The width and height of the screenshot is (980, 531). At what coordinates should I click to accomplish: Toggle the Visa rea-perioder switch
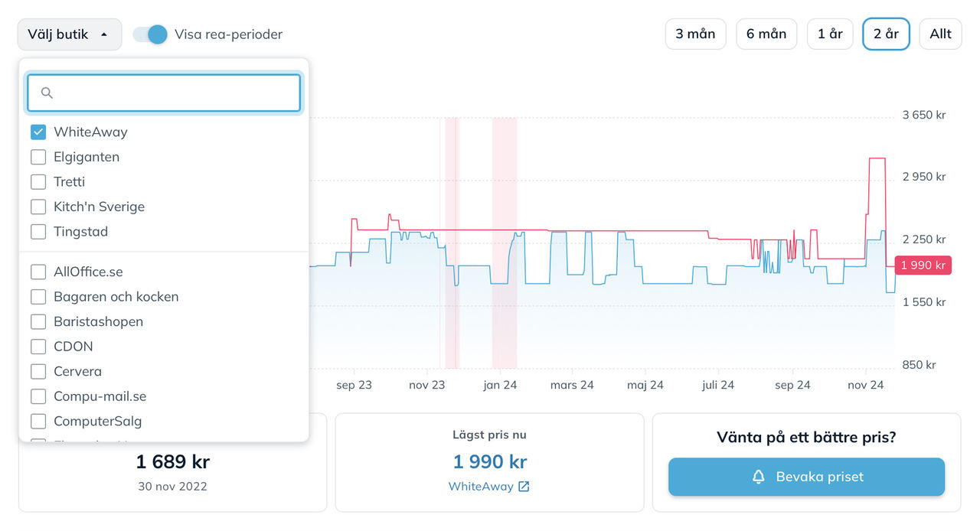[x=150, y=34]
